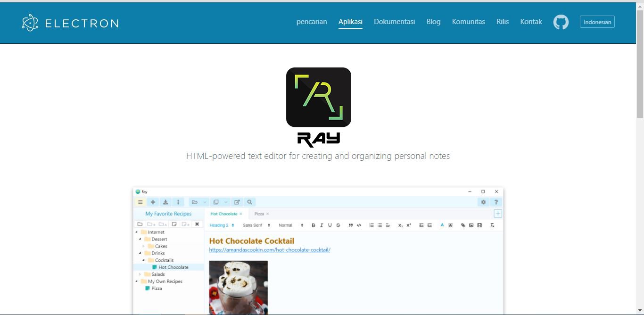Screen dimensions: 644x315
Task: Toggle subscript formatting icon
Action: pyautogui.click(x=400, y=225)
